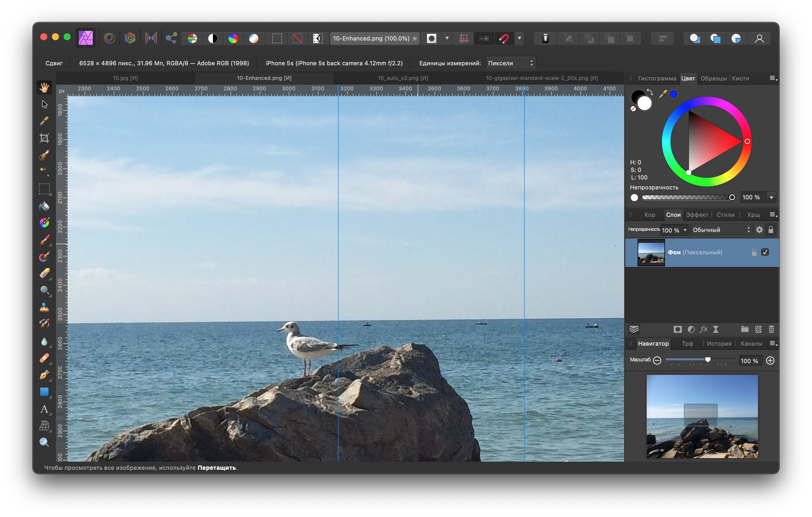Switch to Export persona

171,38
